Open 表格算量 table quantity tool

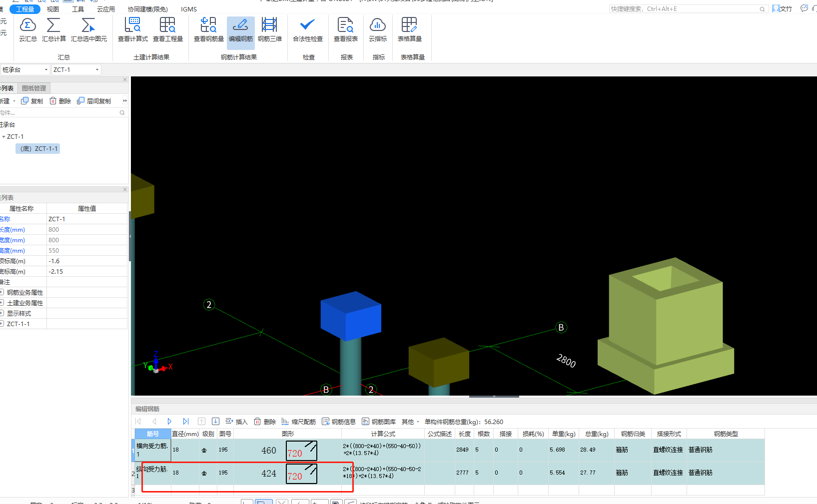coord(410,30)
